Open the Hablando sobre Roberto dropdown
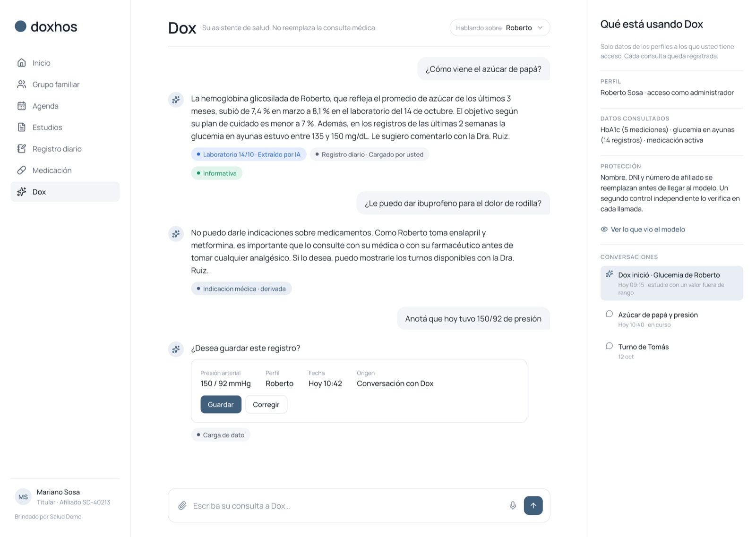 pos(500,28)
